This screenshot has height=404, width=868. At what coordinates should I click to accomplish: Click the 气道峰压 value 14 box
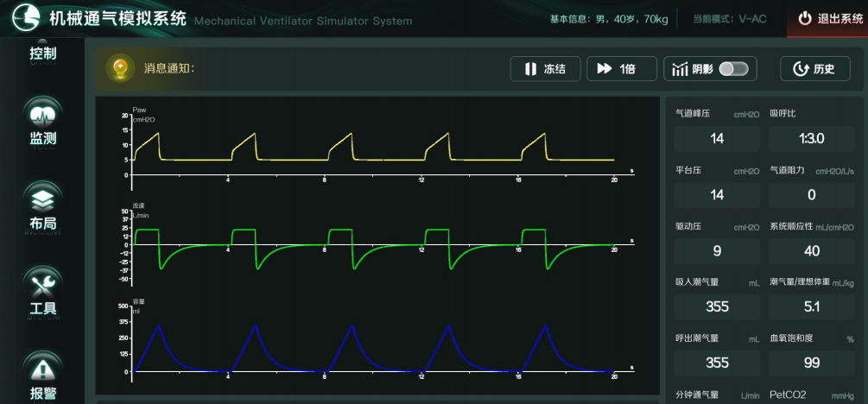(x=717, y=139)
